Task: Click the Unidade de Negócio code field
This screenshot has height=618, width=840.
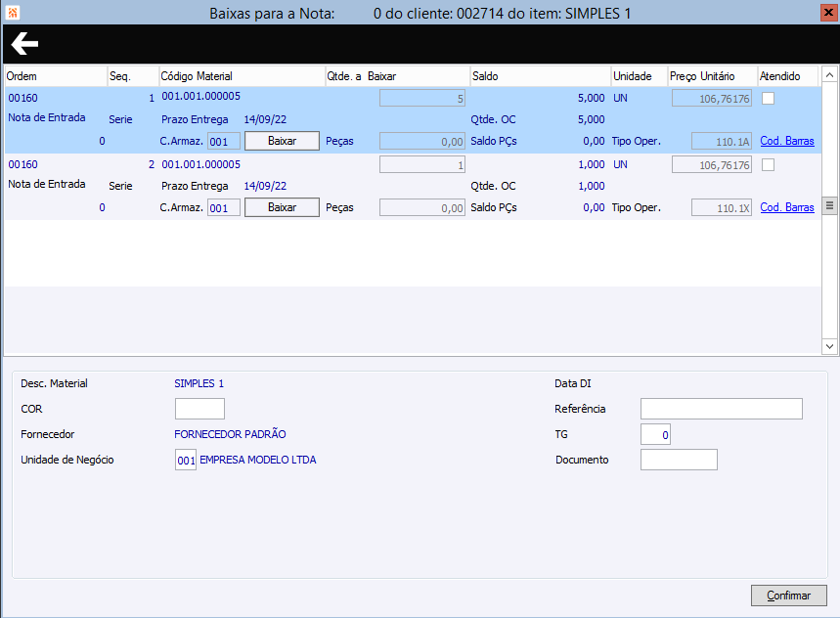Action: pyautogui.click(x=186, y=460)
